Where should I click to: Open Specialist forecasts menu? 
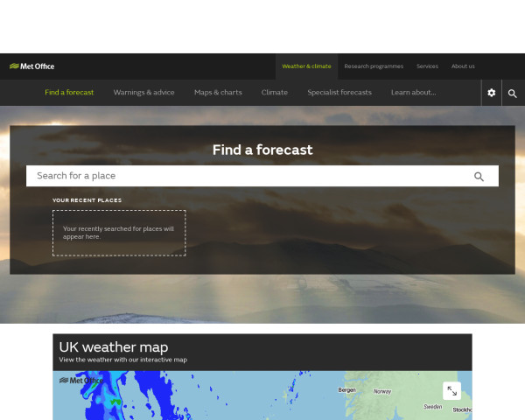pos(339,93)
